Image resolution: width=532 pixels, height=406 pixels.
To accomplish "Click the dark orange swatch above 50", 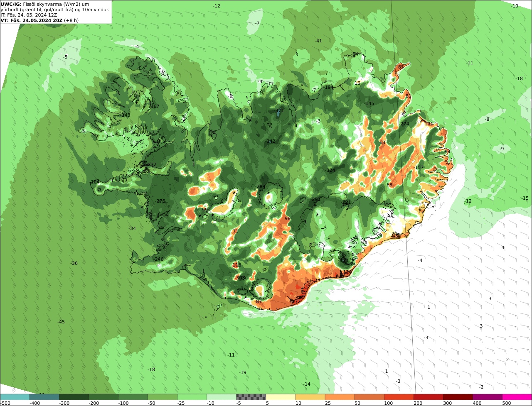I will (x=369, y=397).
